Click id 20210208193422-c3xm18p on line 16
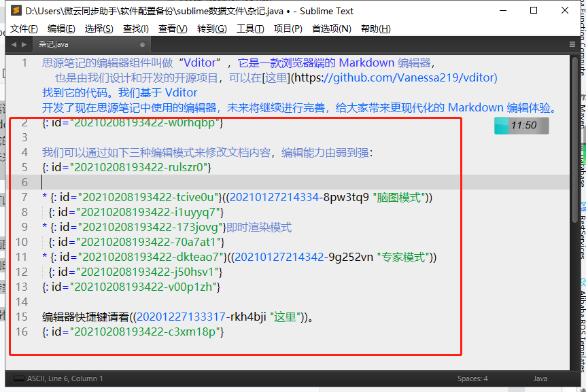Viewport: 586px width, 392px height. click(145, 332)
